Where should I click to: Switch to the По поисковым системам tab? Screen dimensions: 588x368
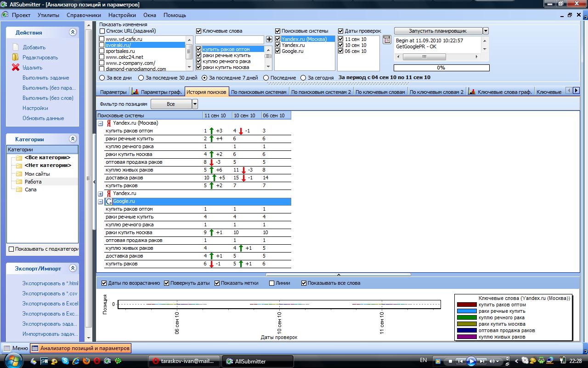tap(259, 92)
